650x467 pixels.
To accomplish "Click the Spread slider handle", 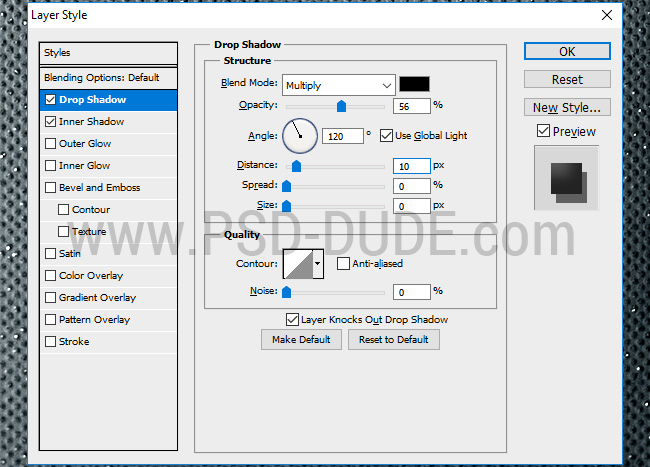I will pos(286,186).
